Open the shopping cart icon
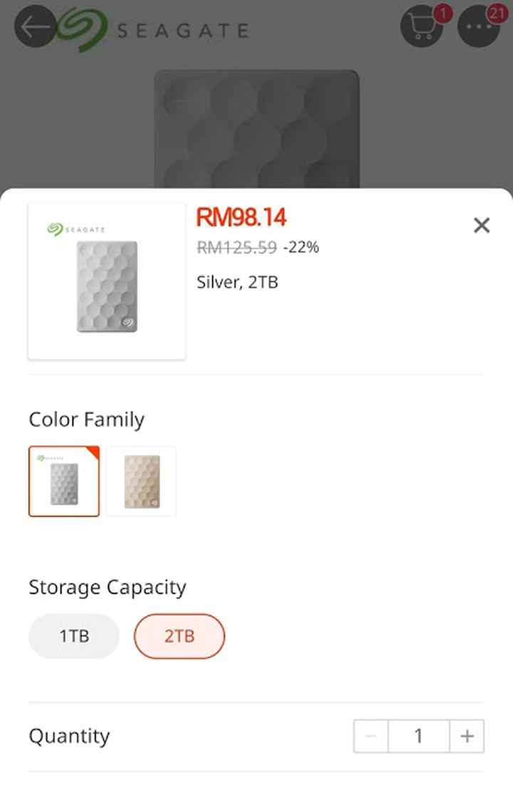This screenshot has height=812, width=513. coord(422,29)
